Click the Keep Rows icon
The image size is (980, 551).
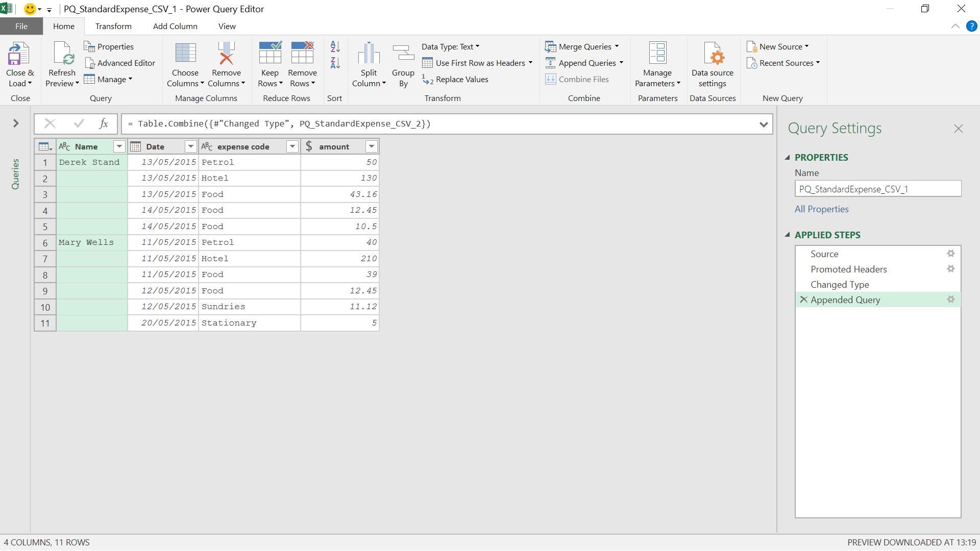click(x=270, y=54)
